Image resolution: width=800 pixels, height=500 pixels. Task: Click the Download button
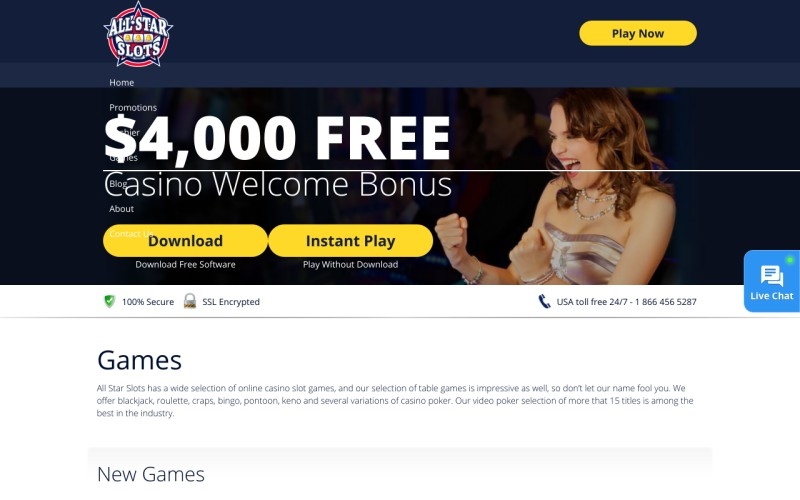(185, 241)
